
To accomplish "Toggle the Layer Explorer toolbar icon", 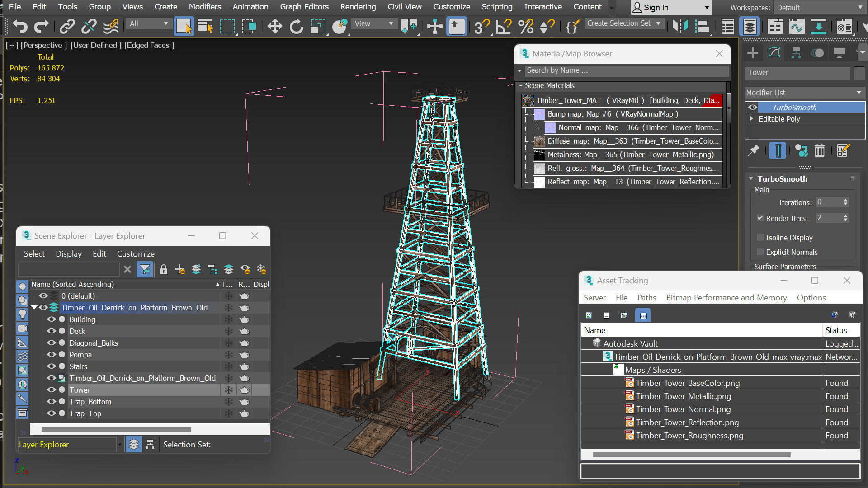I will click(x=750, y=26).
